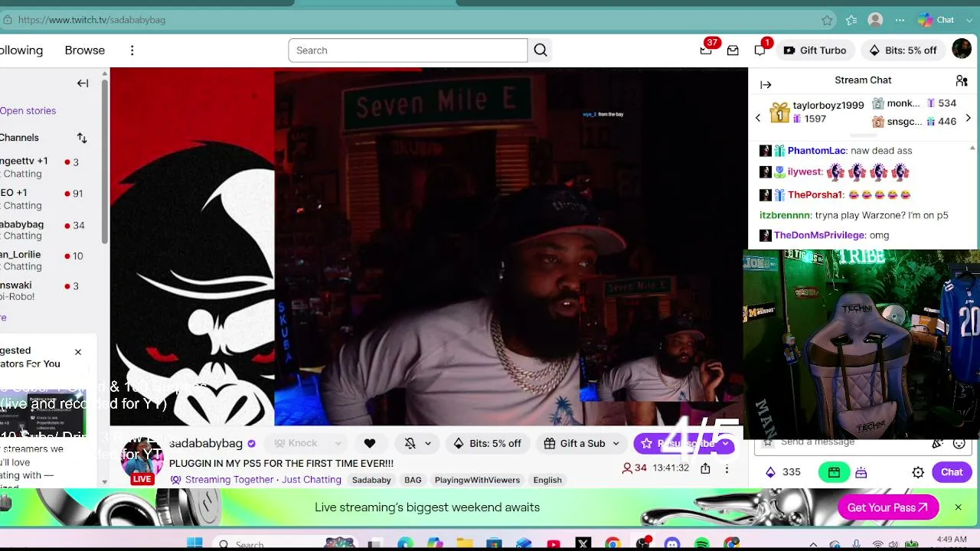Go to Following tab
Image resolution: width=980 pixels, height=551 pixels.
pos(21,51)
